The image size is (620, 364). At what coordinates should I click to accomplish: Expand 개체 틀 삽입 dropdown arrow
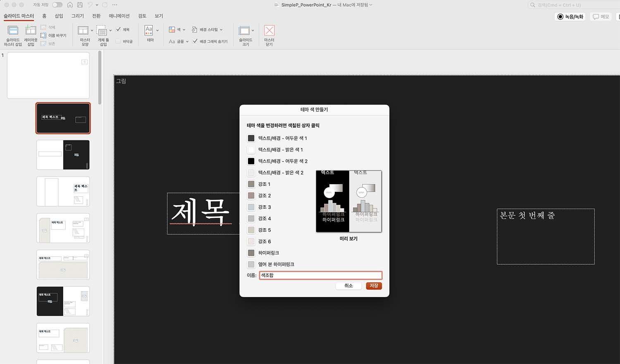[110, 30]
